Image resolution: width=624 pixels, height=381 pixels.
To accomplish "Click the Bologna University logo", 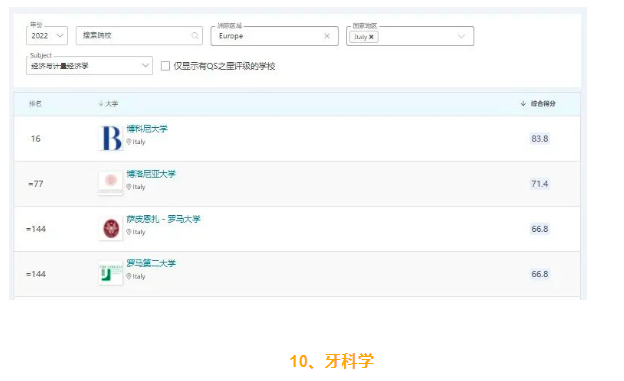I will coord(111,183).
